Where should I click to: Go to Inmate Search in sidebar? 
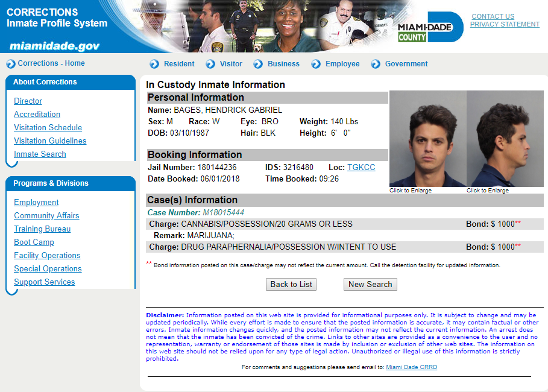[40, 154]
